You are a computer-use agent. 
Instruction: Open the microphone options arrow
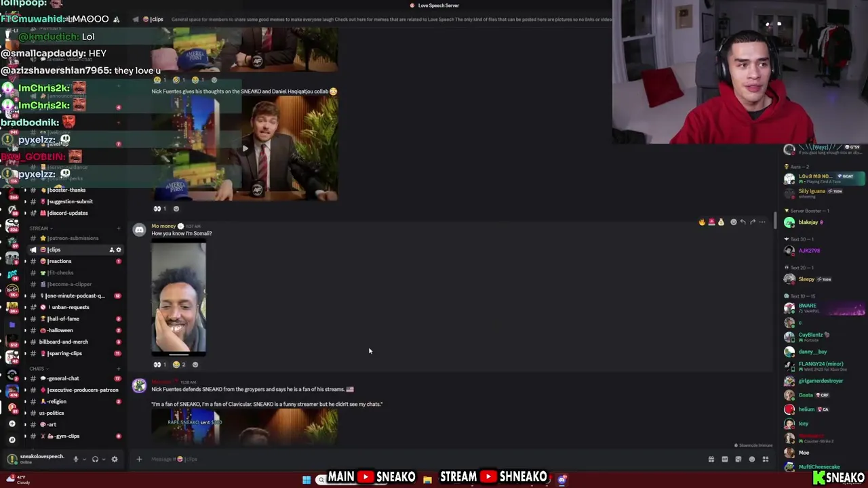(x=84, y=459)
